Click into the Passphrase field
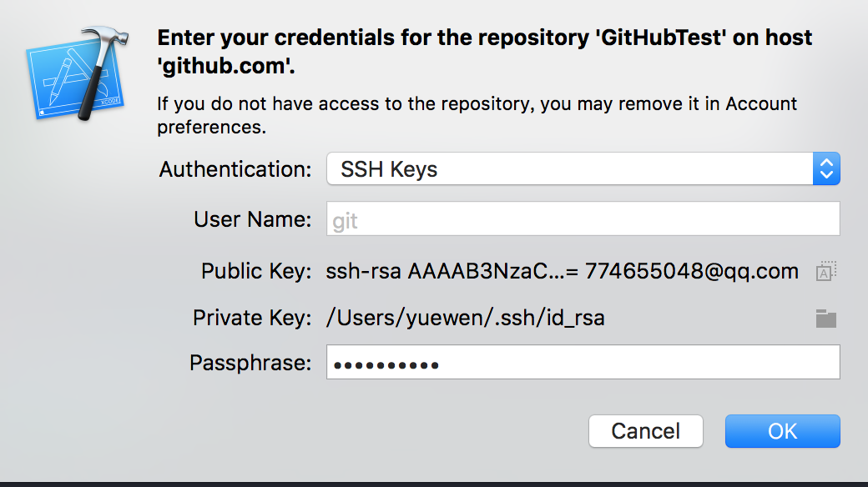The height and width of the screenshot is (487, 868). (x=583, y=362)
